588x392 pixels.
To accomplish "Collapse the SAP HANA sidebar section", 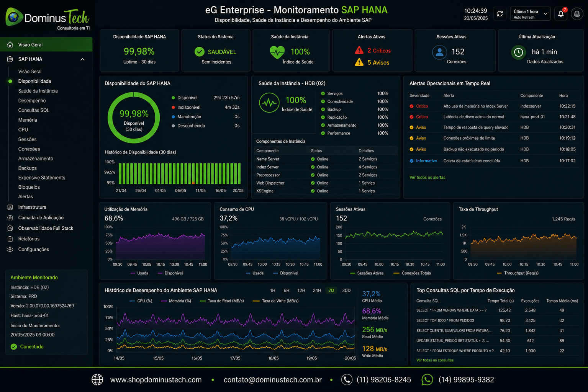I will [82, 59].
